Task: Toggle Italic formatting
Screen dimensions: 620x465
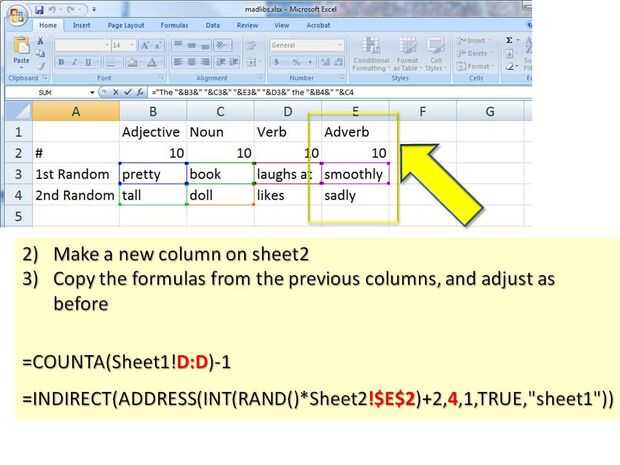Action: (x=74, y=62)
